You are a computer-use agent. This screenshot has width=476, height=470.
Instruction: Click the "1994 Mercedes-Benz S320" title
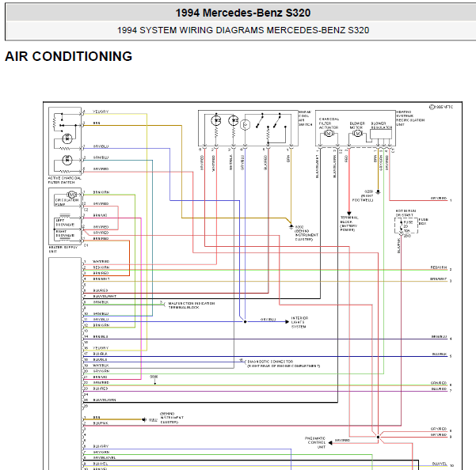coord(243,13)
